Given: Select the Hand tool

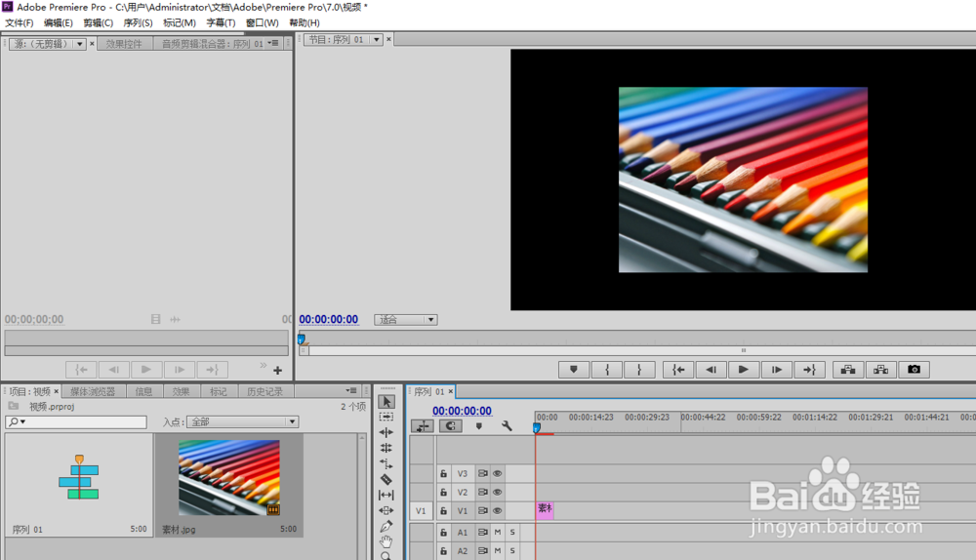Looking at the screenshot, I should [x=386, y=540].
